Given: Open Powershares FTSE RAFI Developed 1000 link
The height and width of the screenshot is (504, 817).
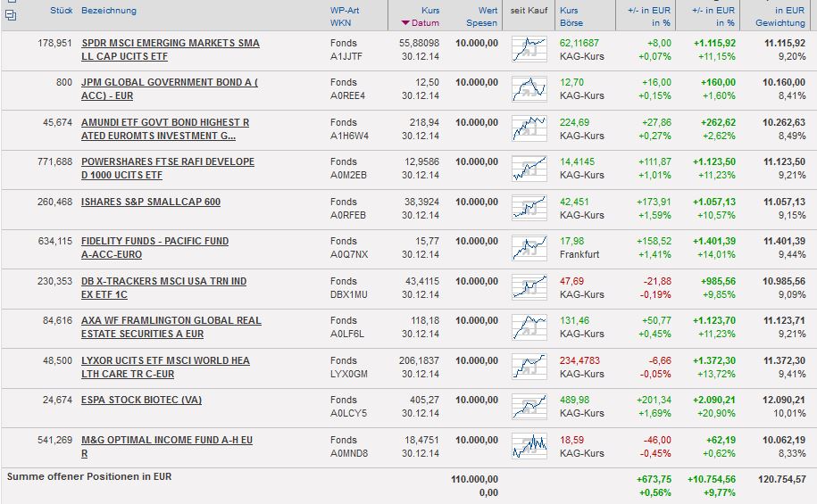Looking at the screenshot, I should [168, 169].
